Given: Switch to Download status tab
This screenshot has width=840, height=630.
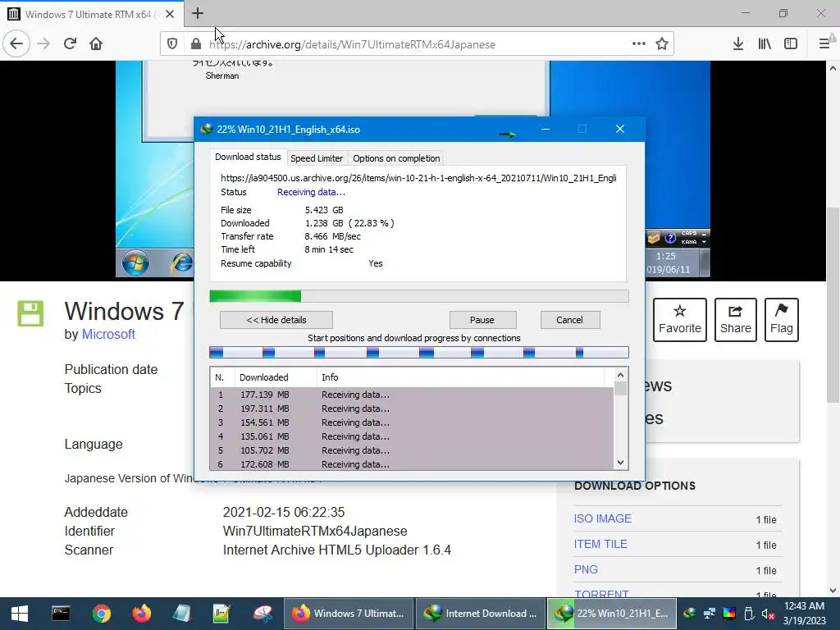Looking at the screenshot, I should coord(248,157).
